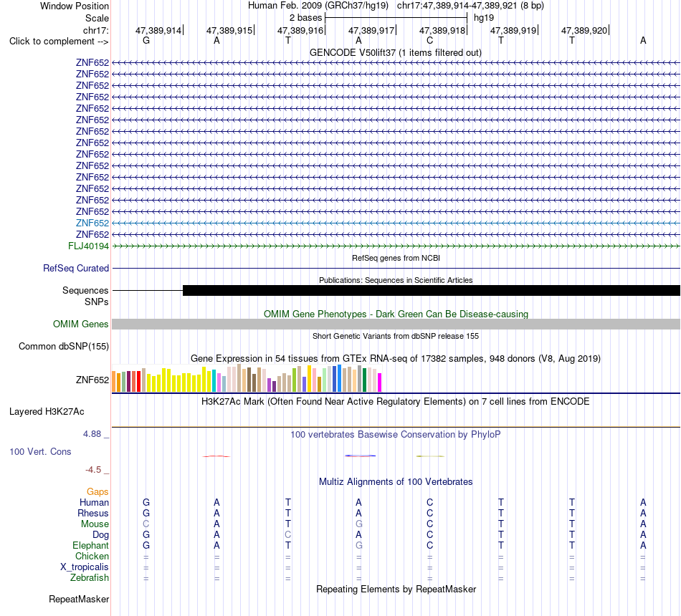Select the Human species row label
681x616 pixels.
click(x=94, y=503)
